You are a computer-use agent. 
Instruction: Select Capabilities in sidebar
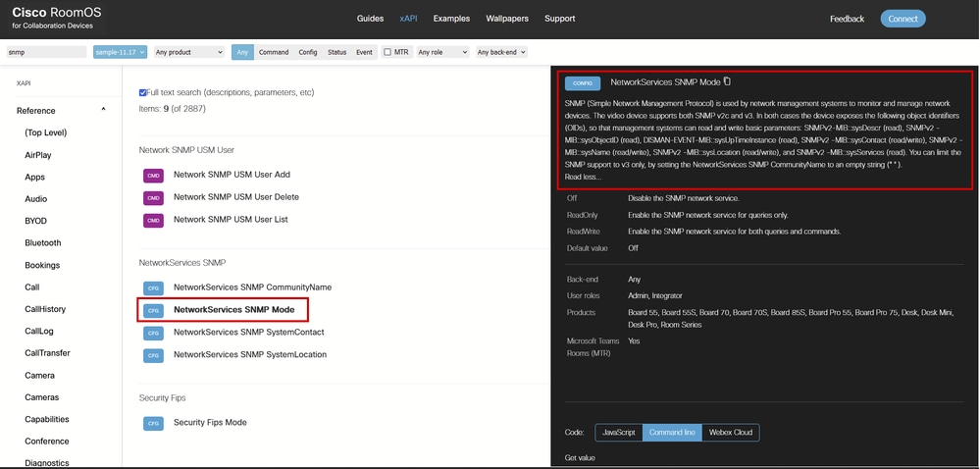[47, 419]
